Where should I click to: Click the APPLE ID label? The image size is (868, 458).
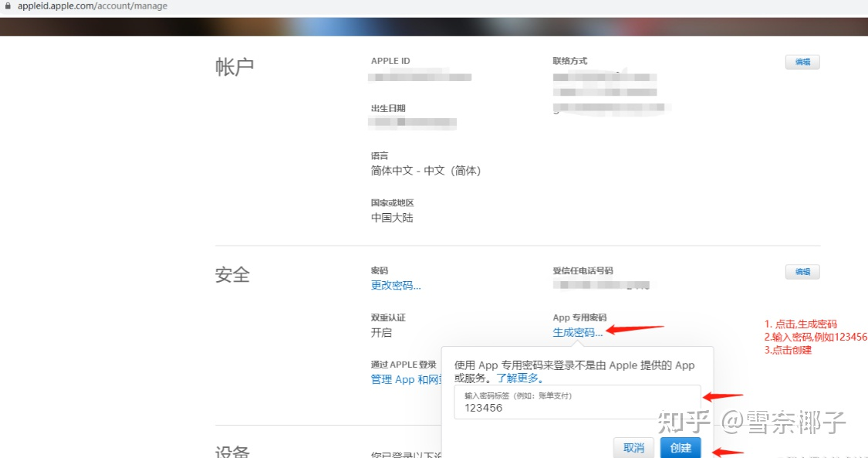coord(390,61)
